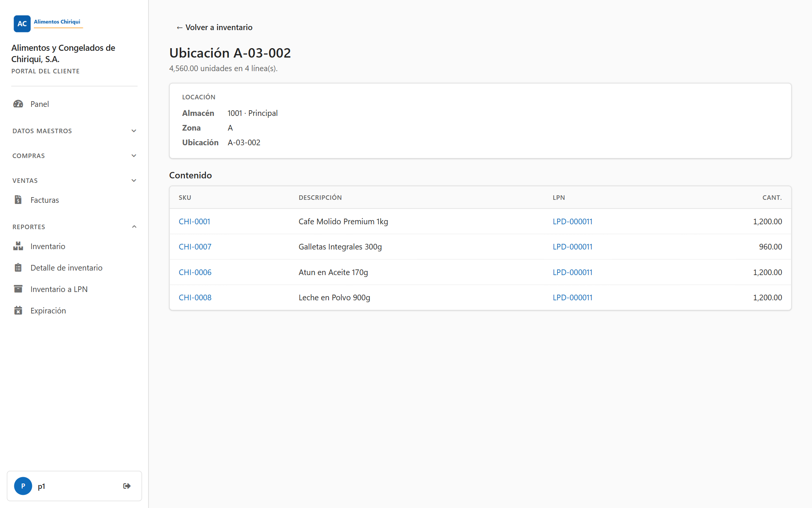Click the Inventario a LPN archive icon
Viewport: 812px width, 508px height.
[18, 289]
